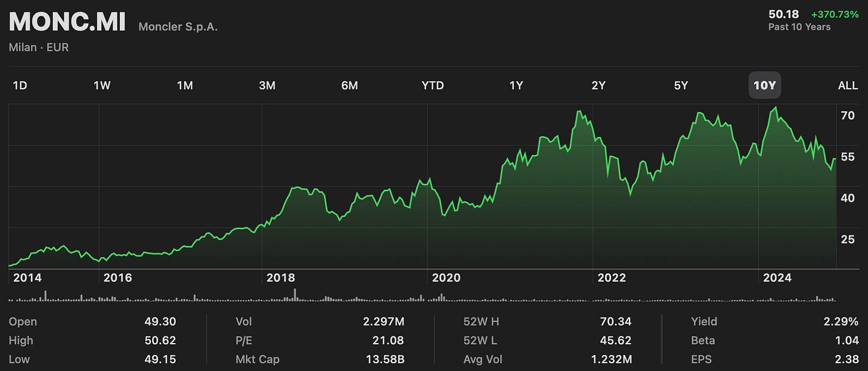The height and width of the screenshot is (371, 868).
Task: Select the 1D time range tab
Action: (20, 85)
